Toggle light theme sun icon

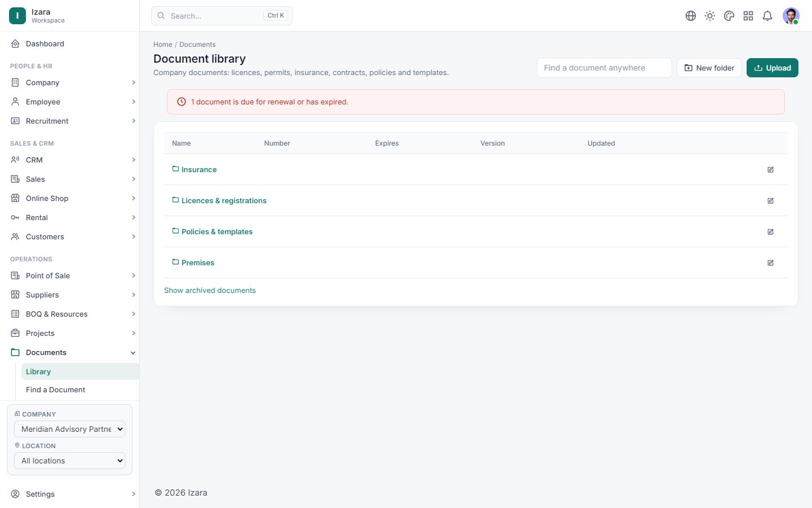pyautogui.click(x=710, y=16)
